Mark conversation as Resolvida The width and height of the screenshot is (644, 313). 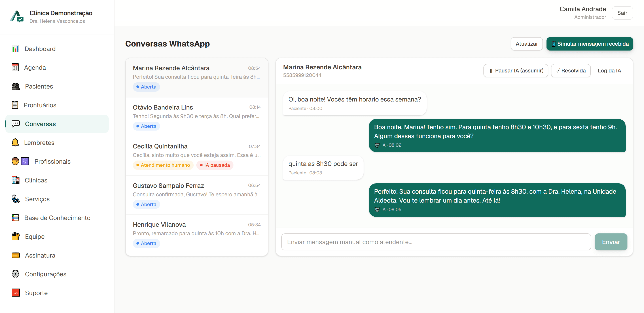(571, 70)
